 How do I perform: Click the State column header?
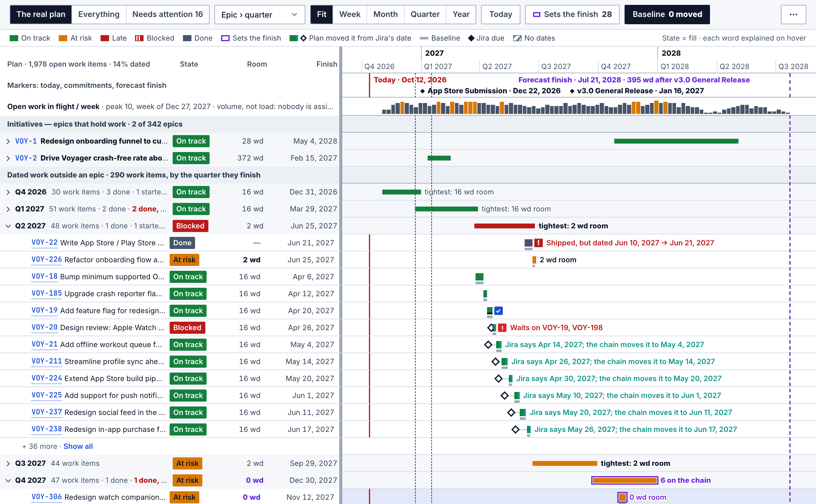[189, 64]
